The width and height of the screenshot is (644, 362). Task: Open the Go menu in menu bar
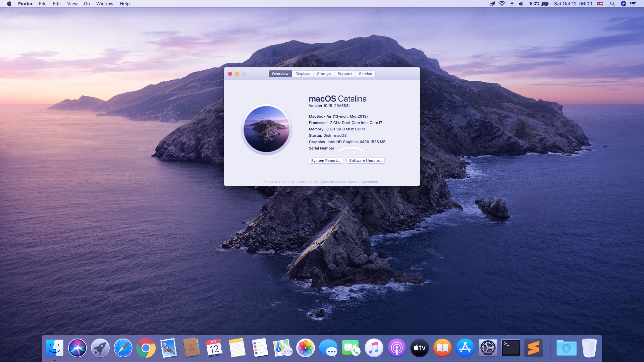[x=87, y=4]
